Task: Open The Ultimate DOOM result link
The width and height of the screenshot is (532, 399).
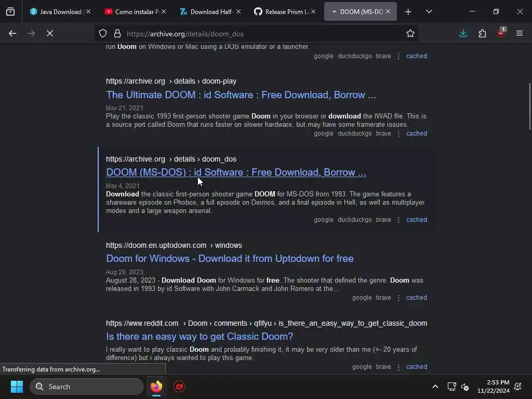Action: 241,95
